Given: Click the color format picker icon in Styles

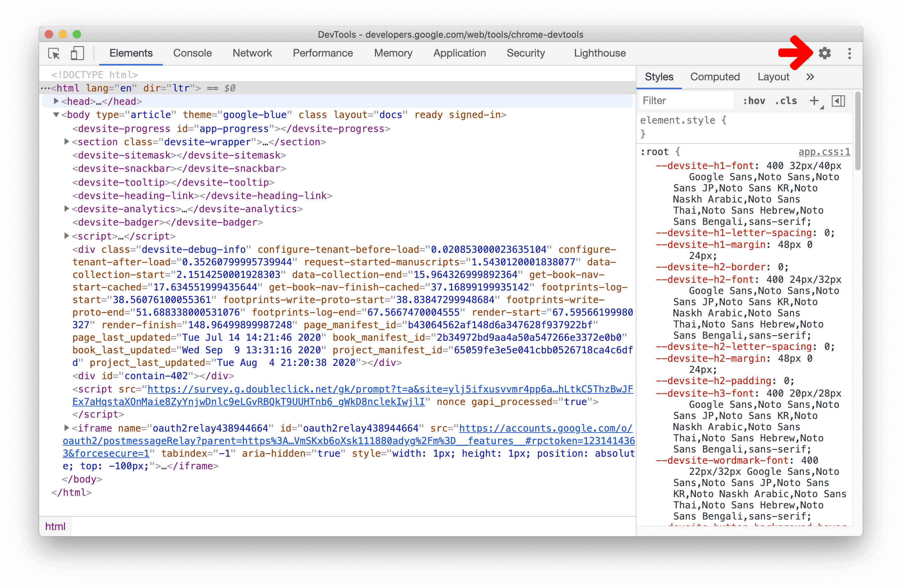Looking at the screenshot, I should click(x=840, y=101).
